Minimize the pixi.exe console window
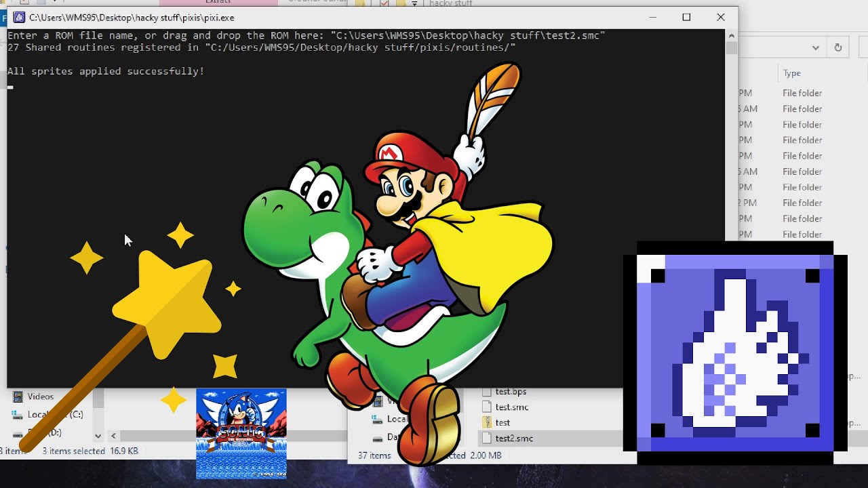Image resolution: width=868 pixels, height=488 pixels. pos(652,18)
